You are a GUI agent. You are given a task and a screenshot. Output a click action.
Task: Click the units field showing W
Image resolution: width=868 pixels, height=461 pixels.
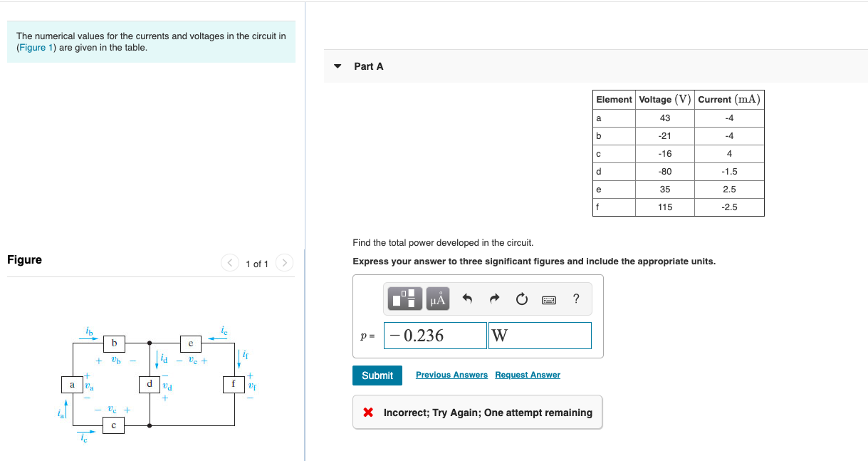540,335
